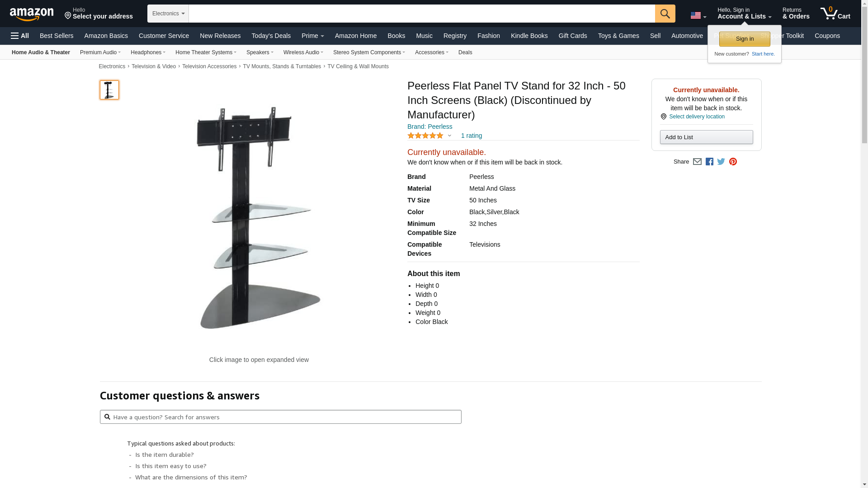Open the All hamburger menu
Viewport: 868px width, 488px height.
[x=20, y=36]
